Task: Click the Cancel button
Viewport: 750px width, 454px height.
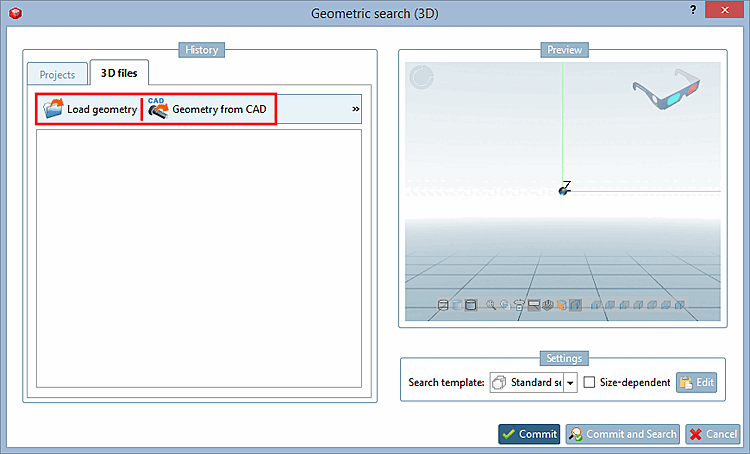Action: point(713,434)
